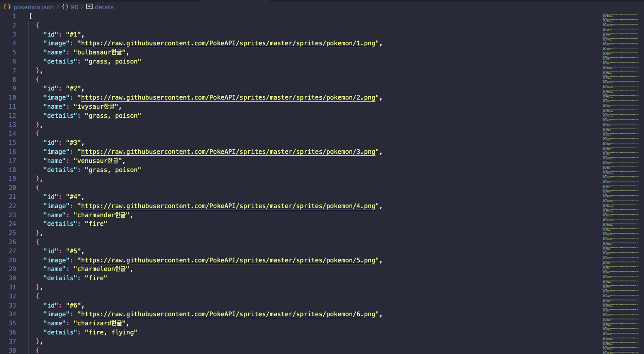644x354 pixels.
Task: Click the string icon beside details breadcrumb
Action: tap(90, 7)
